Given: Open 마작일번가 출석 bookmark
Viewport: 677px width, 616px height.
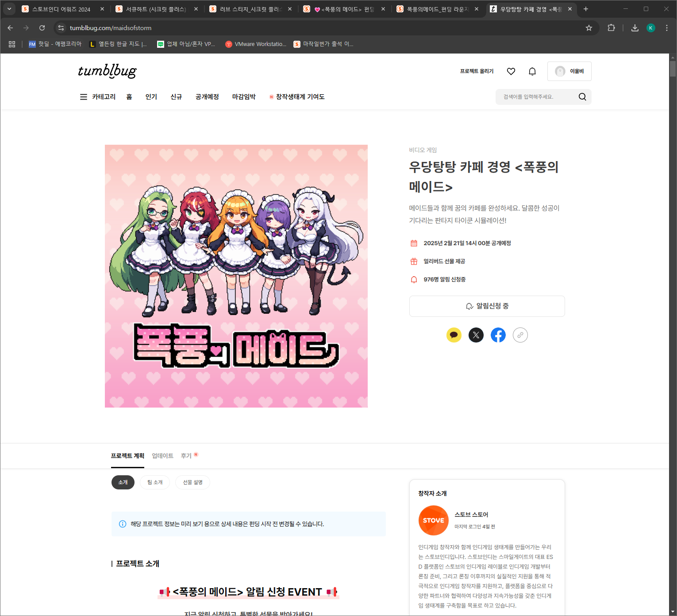Looking at the screenshot, I should pyautogui.click(x=323, y=44).
